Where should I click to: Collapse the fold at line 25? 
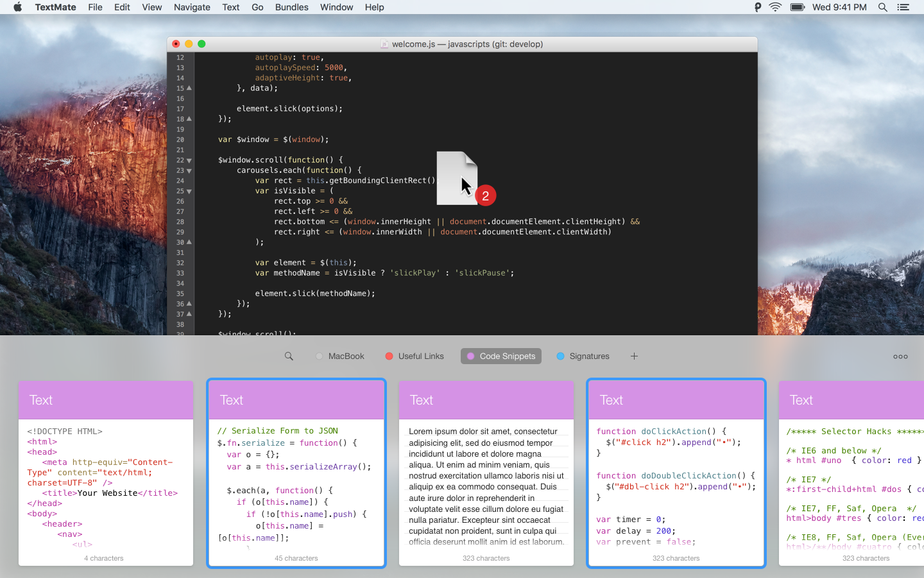point(189,191)
